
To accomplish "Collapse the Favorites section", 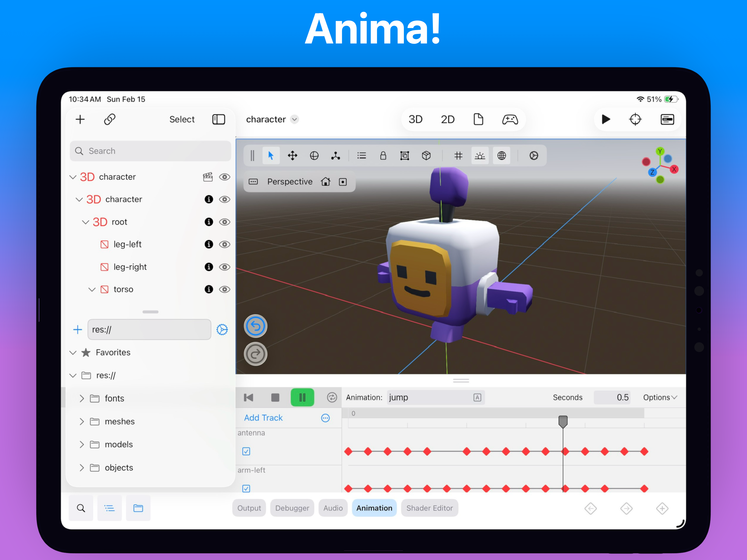I will coord(73,353).
